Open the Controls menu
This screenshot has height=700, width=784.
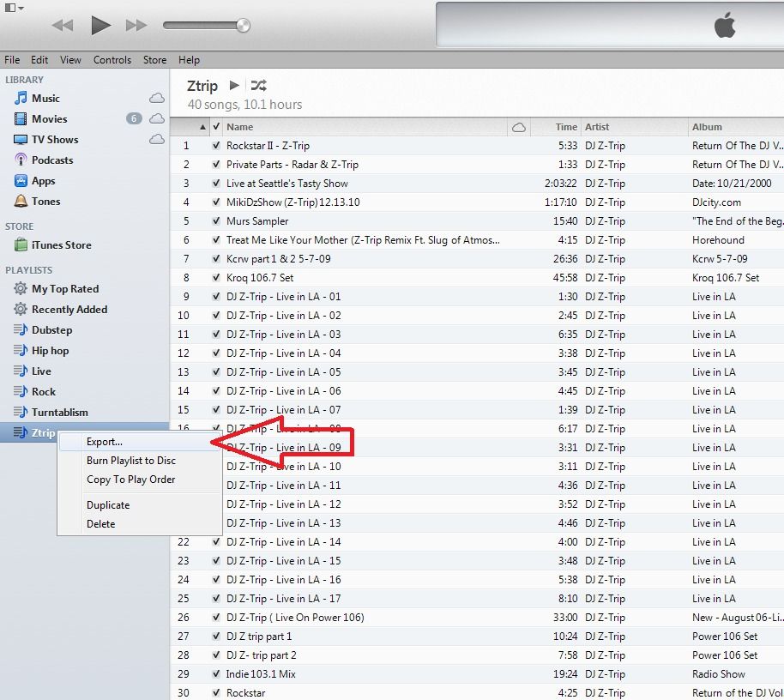tap(112, 60)
